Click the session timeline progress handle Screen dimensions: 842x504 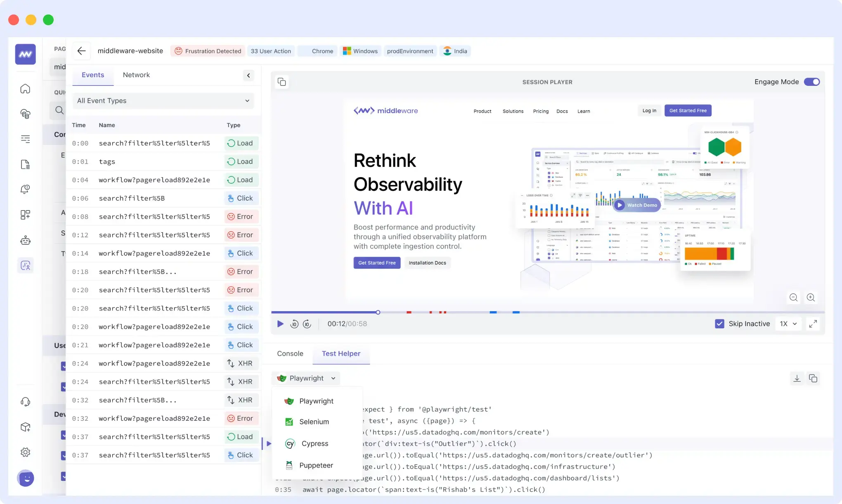tap(378, 312)
